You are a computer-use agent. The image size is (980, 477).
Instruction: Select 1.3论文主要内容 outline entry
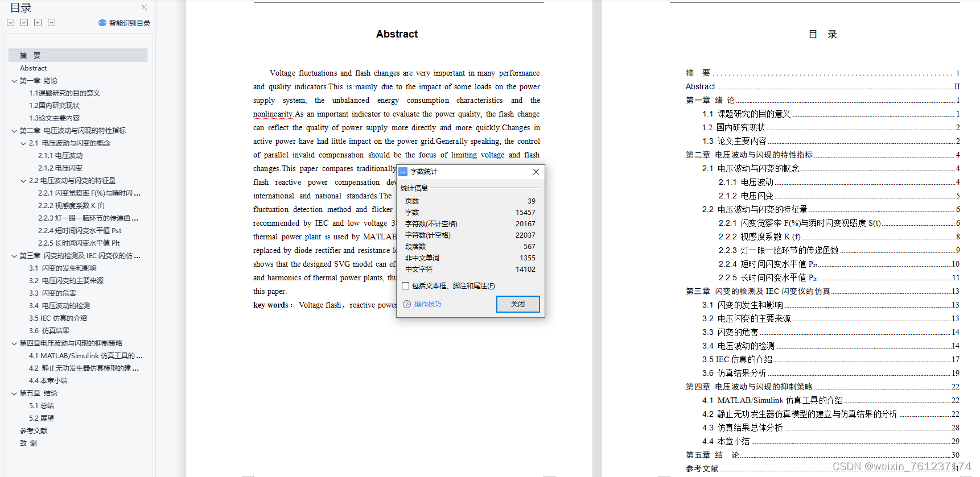click(54, 118)
